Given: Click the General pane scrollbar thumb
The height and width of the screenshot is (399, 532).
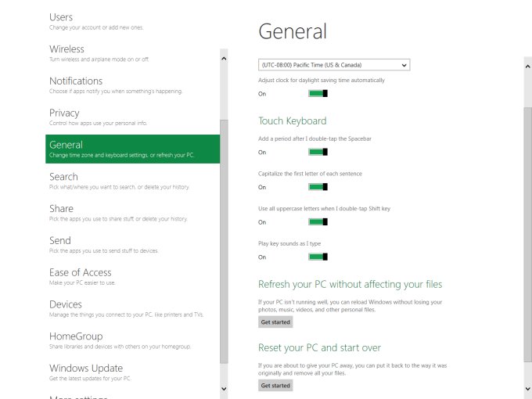Looking at the screenshot, I should 527,234.
